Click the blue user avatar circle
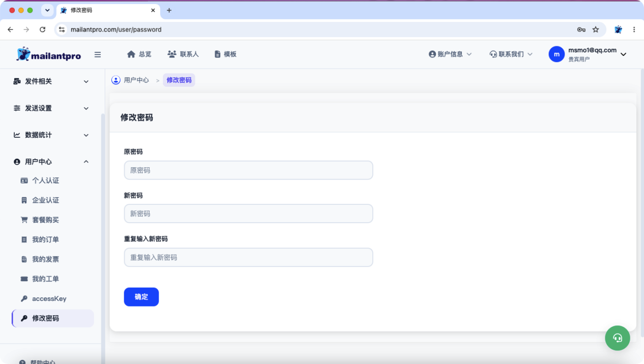The height and width of the screenshot is (364, 644). 557,54
